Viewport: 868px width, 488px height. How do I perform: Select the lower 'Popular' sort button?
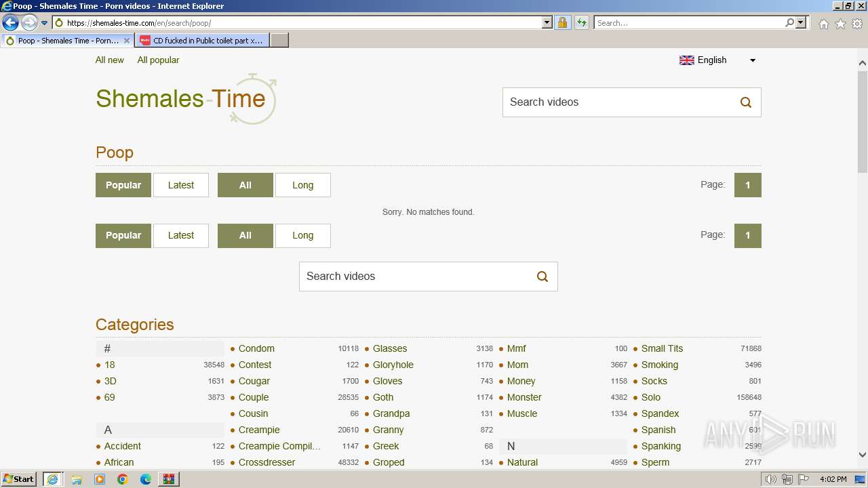point(123,235)
